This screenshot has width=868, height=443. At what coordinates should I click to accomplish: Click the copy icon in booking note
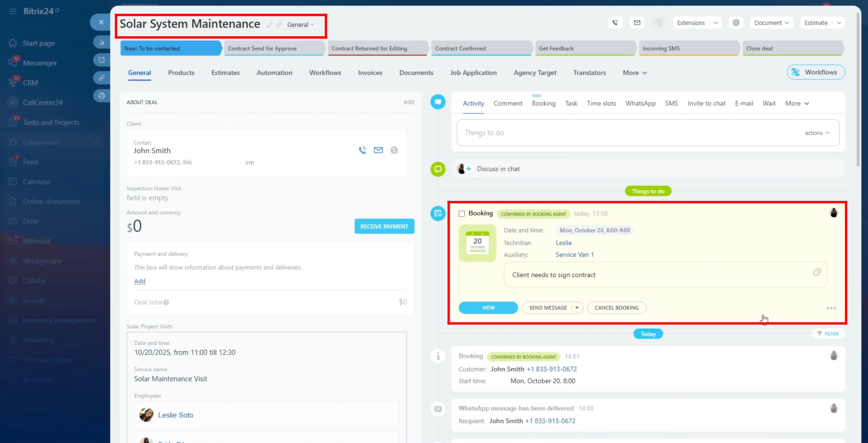pyautogui.click(x=817, y=272)
